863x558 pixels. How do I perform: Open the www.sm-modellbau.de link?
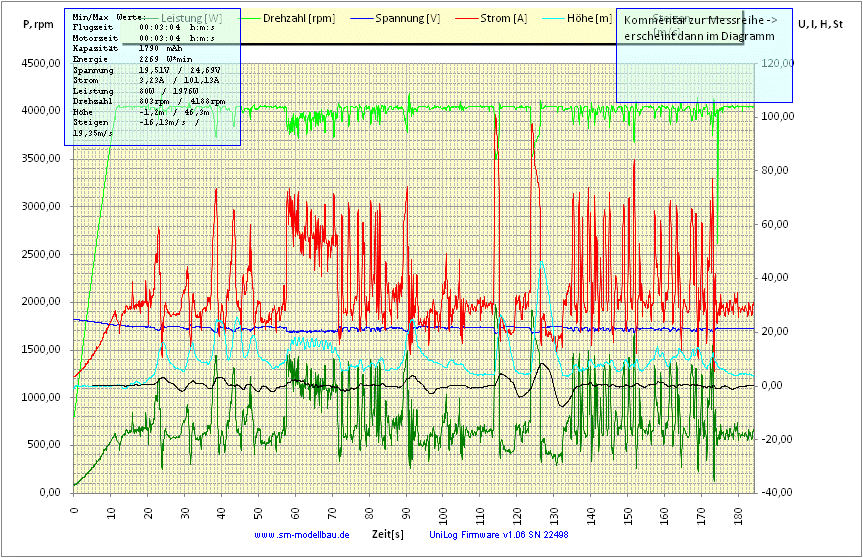click(302, 535)
